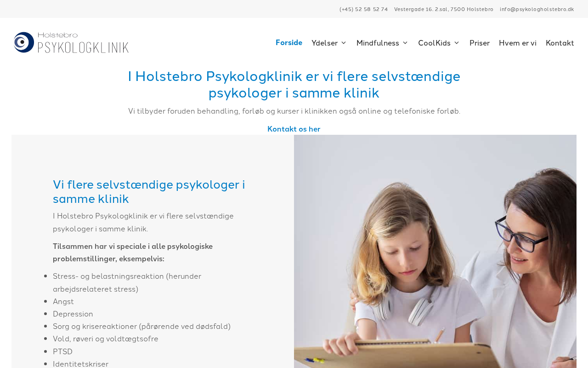Image resolution: width=588 pixels, height=368 pixels.
Task: Open the Mindfulness menu label
Action: 378,43
